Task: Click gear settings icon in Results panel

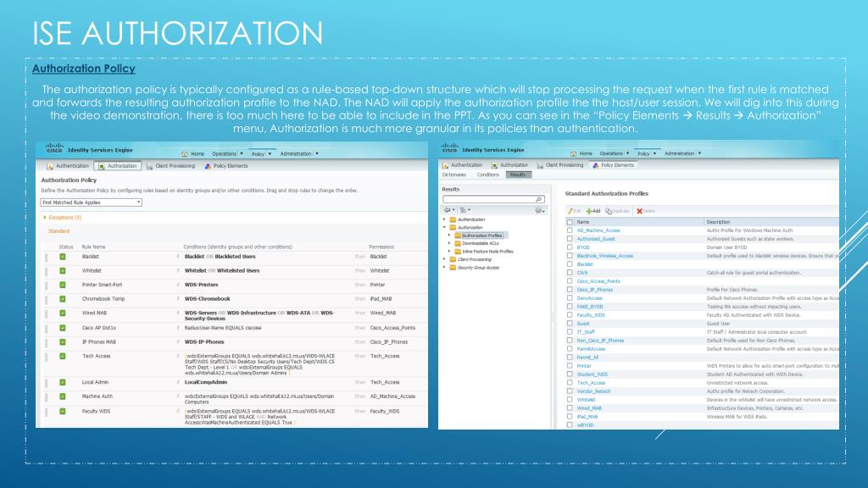Action: click(538, 210)
